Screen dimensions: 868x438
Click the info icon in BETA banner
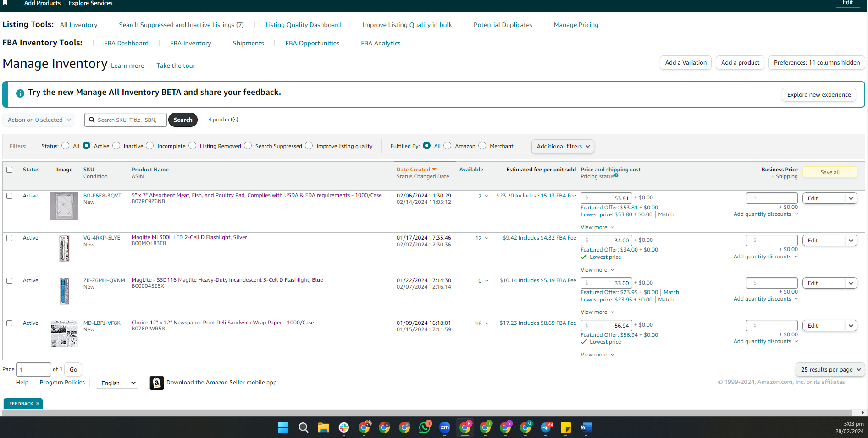coord(20,93)
